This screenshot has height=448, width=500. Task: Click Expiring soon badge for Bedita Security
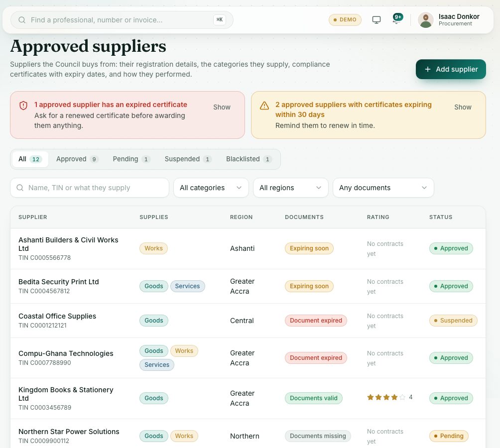pos(309,286)
